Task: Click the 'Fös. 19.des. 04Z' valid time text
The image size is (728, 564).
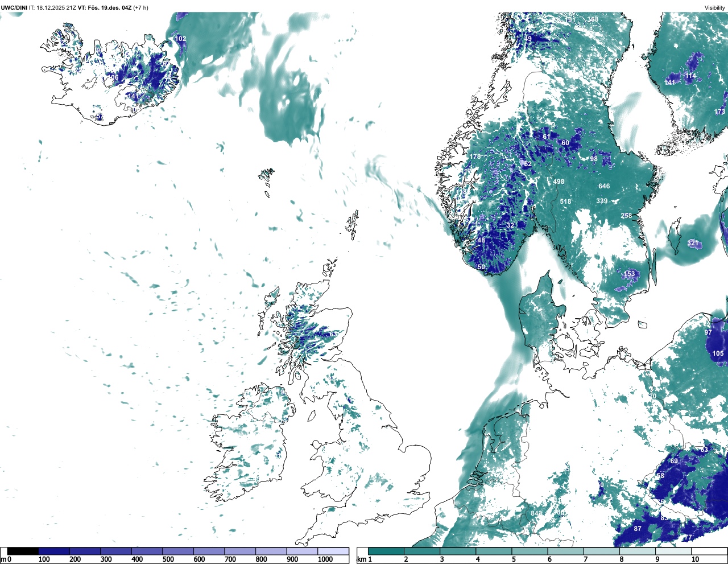Action: point(110,7)
